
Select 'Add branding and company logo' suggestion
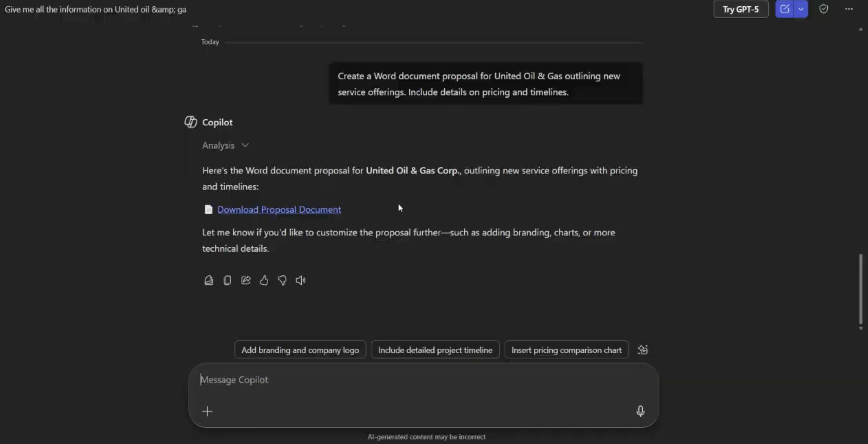tap(300, 350)
